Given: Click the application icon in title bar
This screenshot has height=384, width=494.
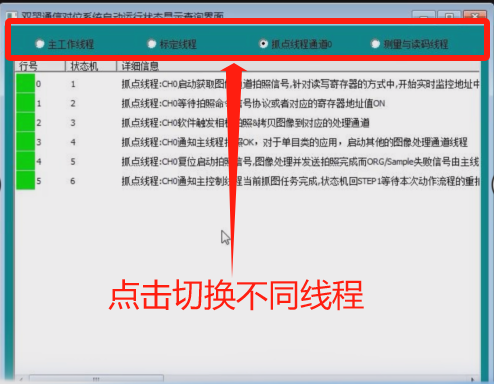Looking at the screenshot, I should click(x=12, y=15).
